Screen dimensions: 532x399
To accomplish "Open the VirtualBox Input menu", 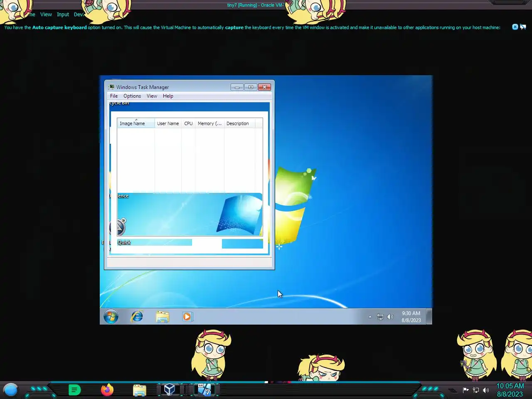I will click(x=63, y=15).
